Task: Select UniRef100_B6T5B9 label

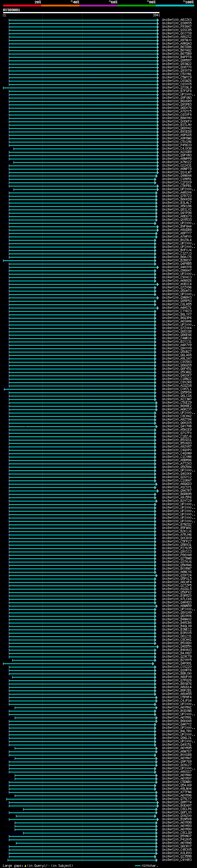Action: 177,54
